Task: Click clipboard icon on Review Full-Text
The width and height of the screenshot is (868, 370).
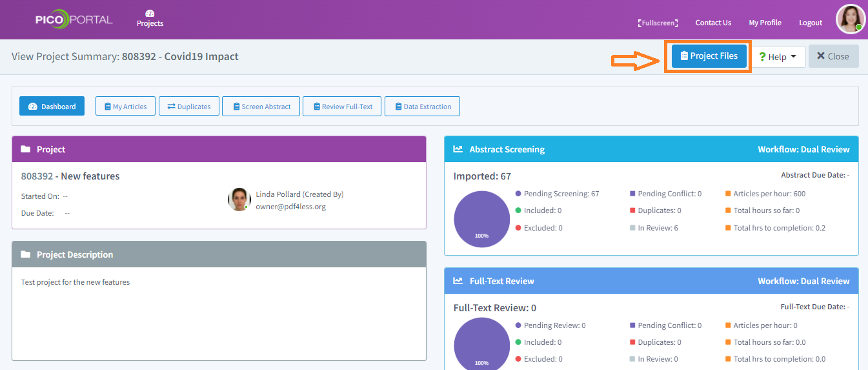Action: tap(317, 107)
